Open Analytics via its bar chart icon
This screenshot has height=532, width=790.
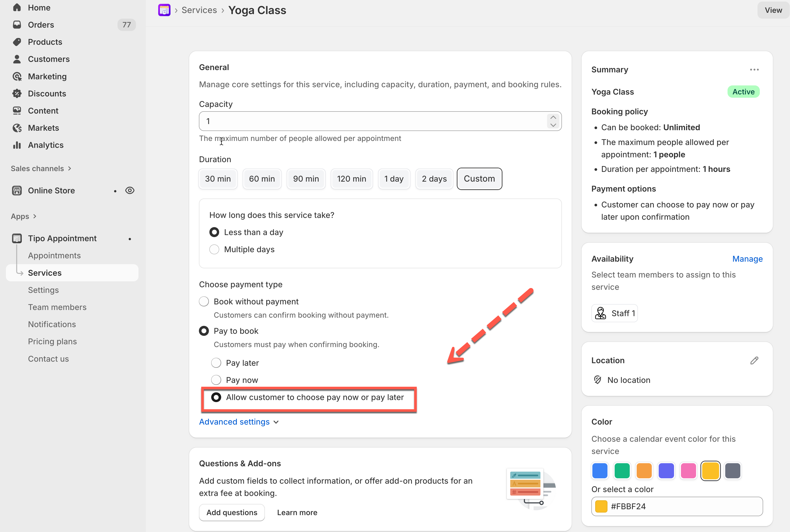coord(17,145)
